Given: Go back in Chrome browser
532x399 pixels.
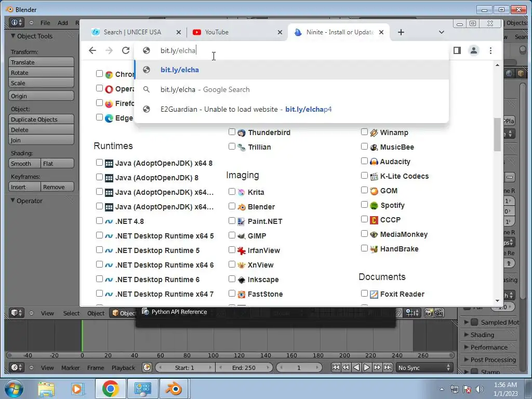Looking at the screenshot, I should [92, 50].
